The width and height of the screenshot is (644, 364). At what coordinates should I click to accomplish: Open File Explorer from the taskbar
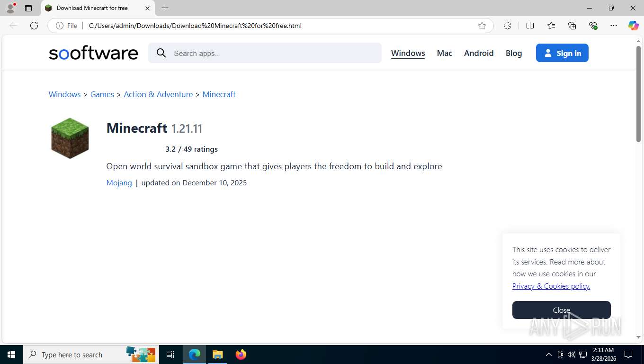click(217, 355)
